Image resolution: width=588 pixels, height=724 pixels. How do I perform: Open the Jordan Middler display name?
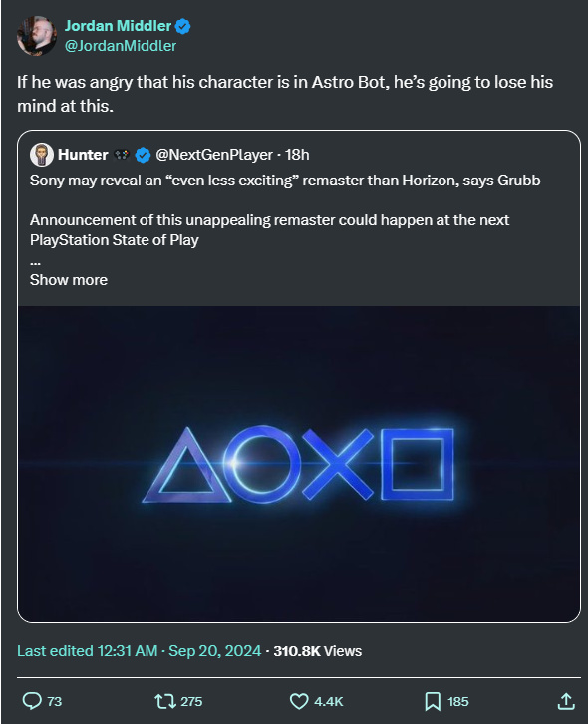click(x=118, y=26)
